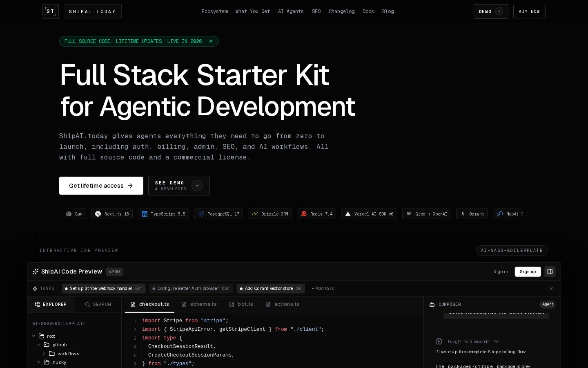Open What You Get nav item
The height and width of the screenshot is (368, 588).
click(x=253, y=11)
